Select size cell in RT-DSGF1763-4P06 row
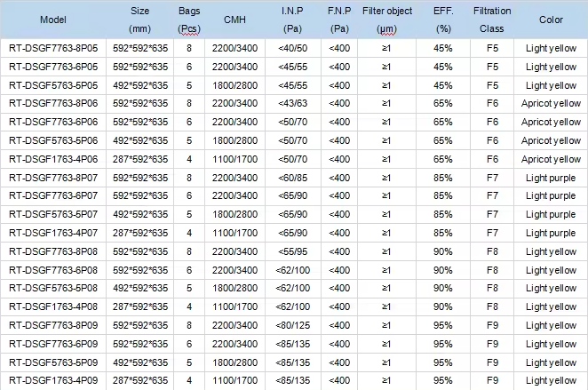588x390 pixels. (140, 159)
